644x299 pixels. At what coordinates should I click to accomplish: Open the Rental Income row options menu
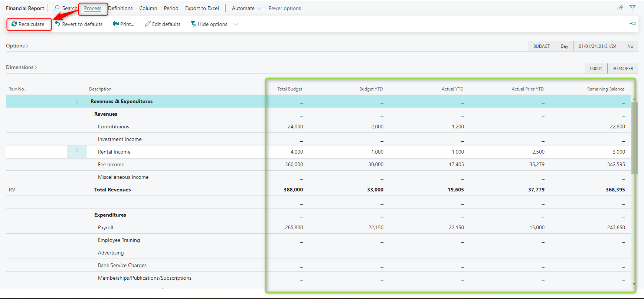tap(77, 152)
